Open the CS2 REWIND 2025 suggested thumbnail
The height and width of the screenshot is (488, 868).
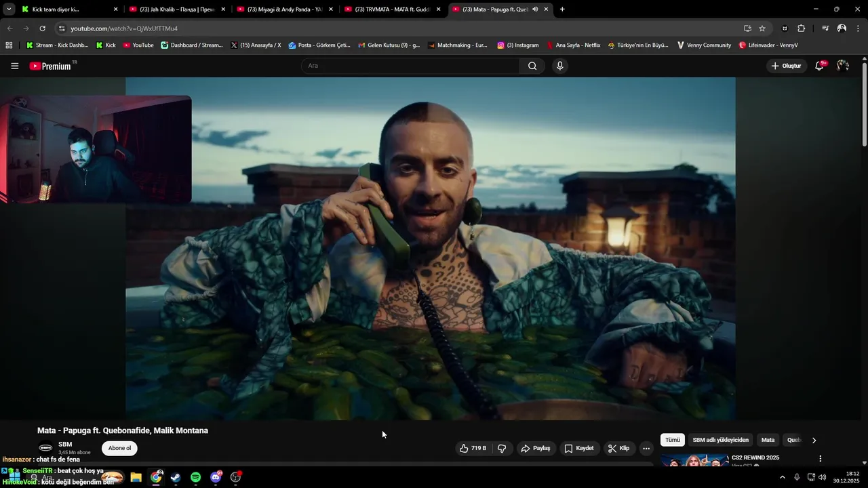[694, 462]
